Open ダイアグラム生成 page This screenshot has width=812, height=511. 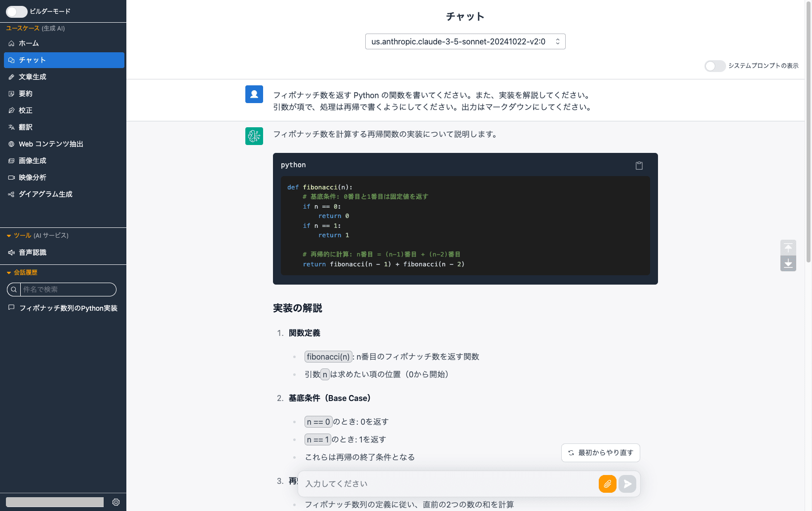click(x=64, y=194)
